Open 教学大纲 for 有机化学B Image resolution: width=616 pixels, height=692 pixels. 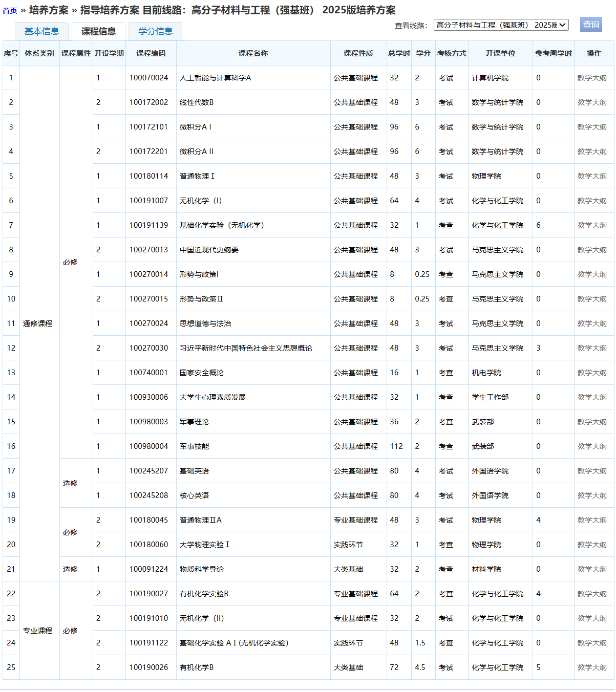tap(592, 667)
